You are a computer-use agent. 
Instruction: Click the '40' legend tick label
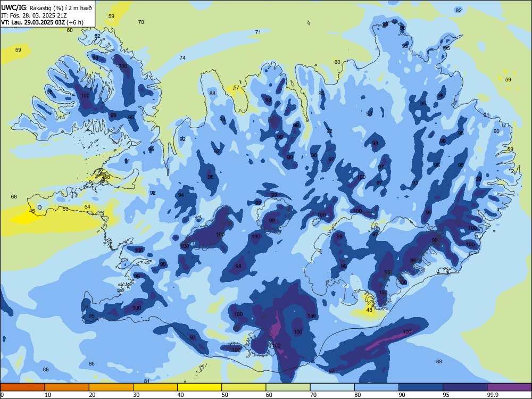pyautogui.click(x=180, y=395)
